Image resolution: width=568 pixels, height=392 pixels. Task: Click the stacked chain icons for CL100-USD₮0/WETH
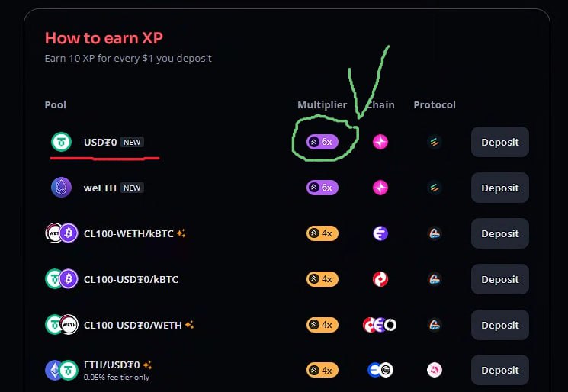coord(380,325)
